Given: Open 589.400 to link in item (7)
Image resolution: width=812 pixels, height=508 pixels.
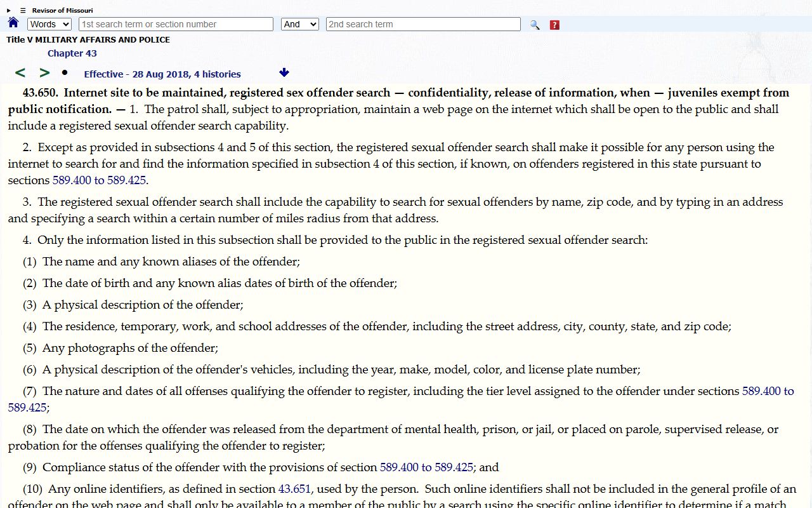Looking at the screenshot, I should tap(768, 391).
